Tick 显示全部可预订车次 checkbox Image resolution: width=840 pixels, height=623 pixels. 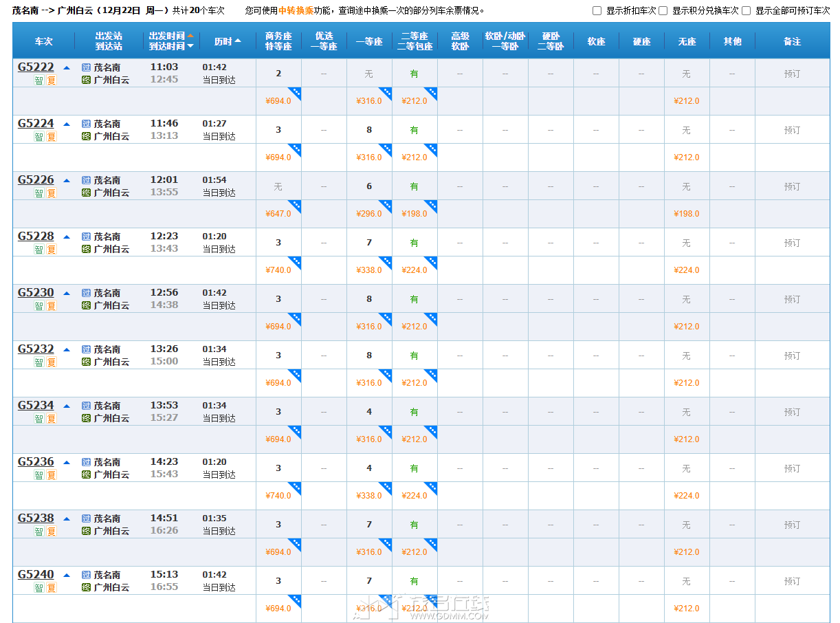[746, 11]
